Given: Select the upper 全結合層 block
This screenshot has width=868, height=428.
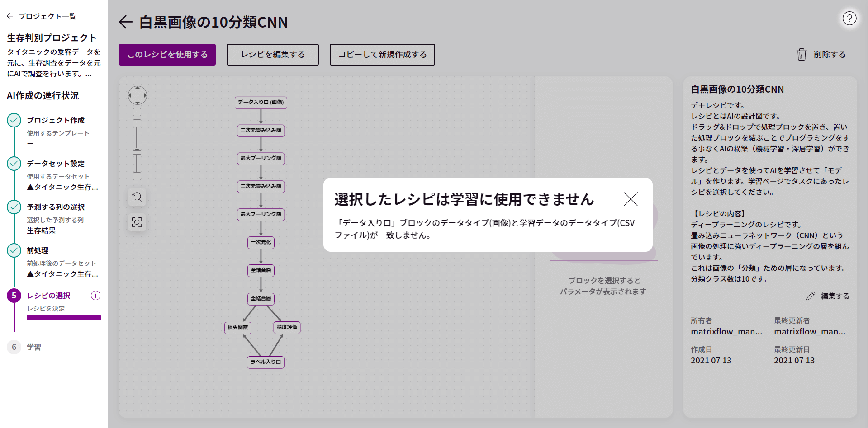Looking at the screenshot, I should 261,271.
